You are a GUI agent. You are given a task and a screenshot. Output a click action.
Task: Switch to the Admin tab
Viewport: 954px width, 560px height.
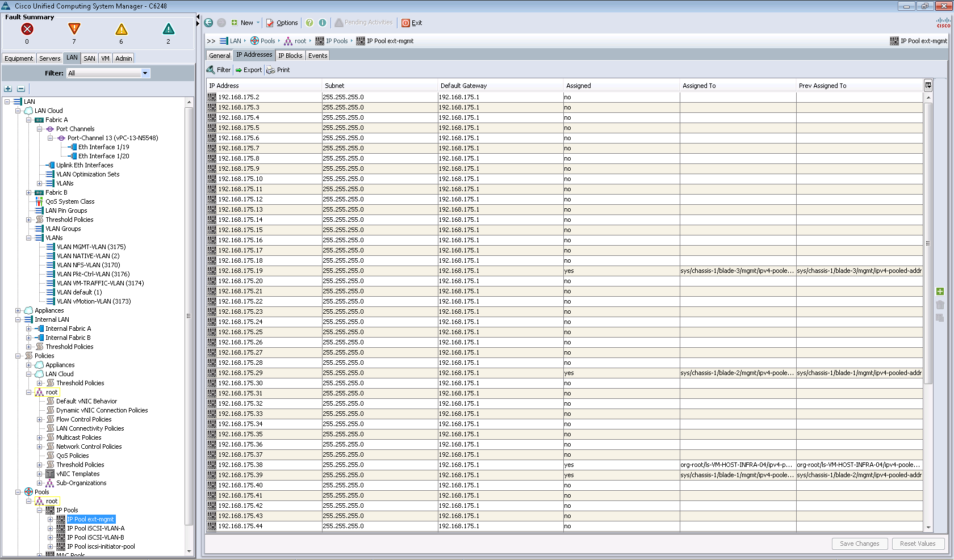coord(123,58)
